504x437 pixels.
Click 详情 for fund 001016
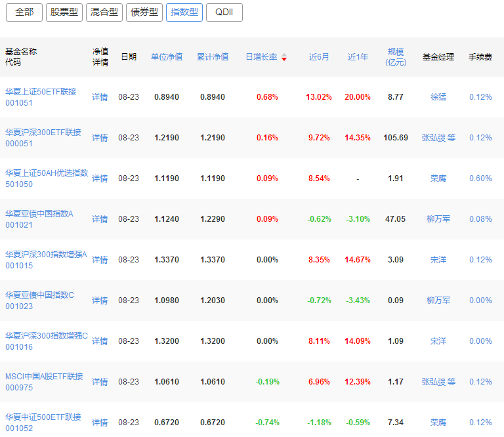(x=100, y=341)
